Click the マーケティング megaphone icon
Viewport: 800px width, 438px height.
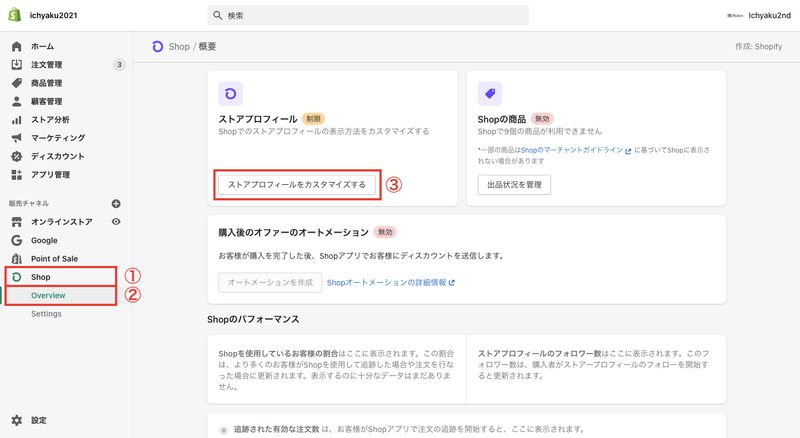(16, 138)
